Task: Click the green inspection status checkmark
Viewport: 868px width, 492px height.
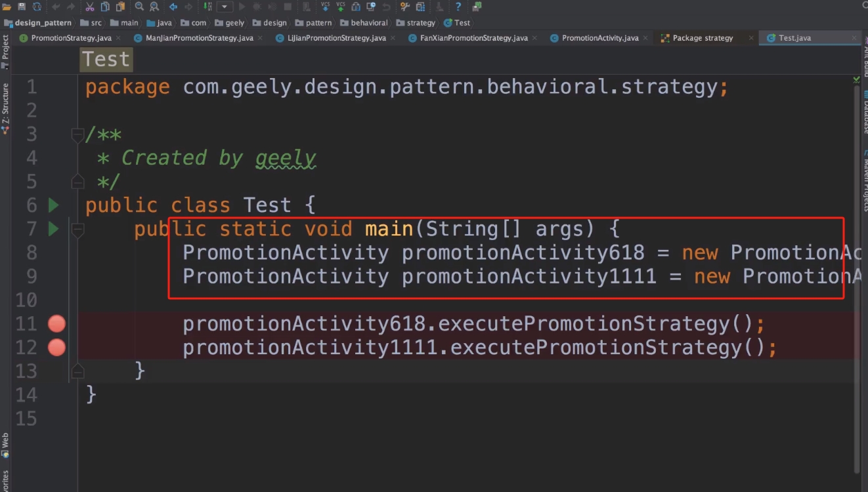Action: [856, 79]
